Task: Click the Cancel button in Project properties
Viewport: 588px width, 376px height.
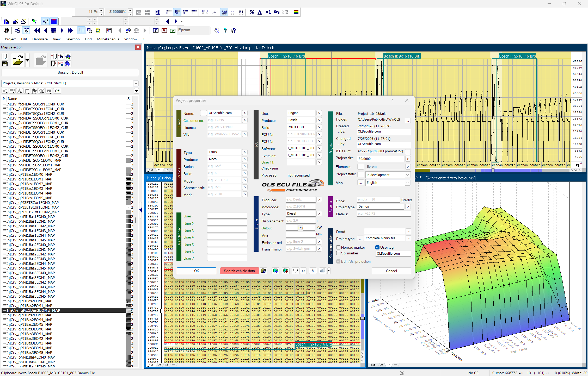Action: (x=391, y=271)
